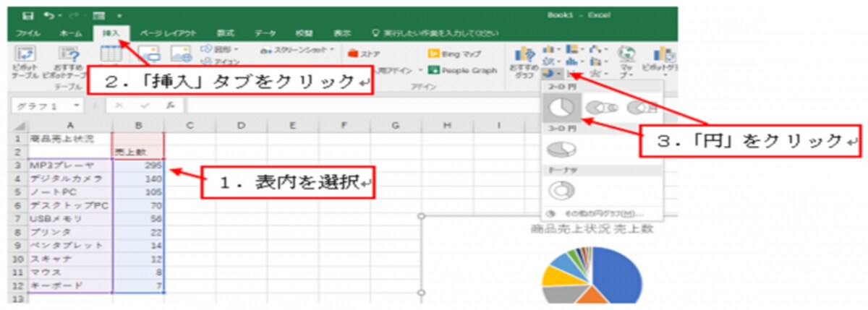Click column header A

tap(69, 125)
